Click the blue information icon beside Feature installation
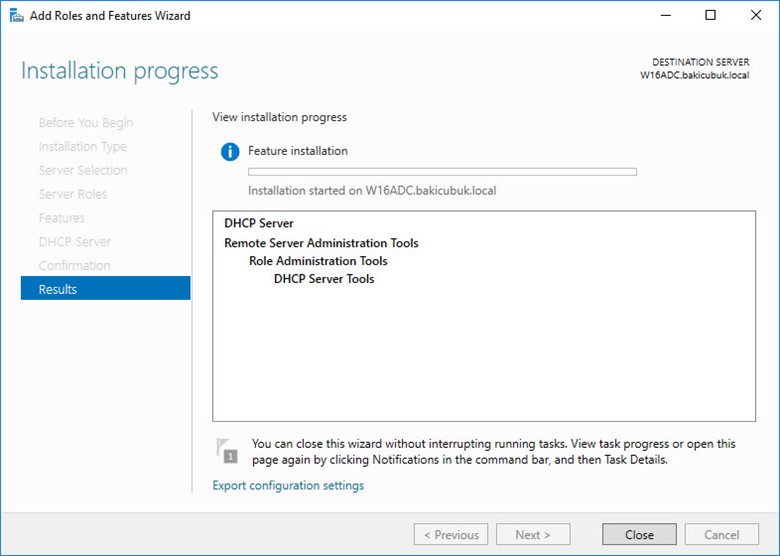780x556 pixels. (230, 152)
